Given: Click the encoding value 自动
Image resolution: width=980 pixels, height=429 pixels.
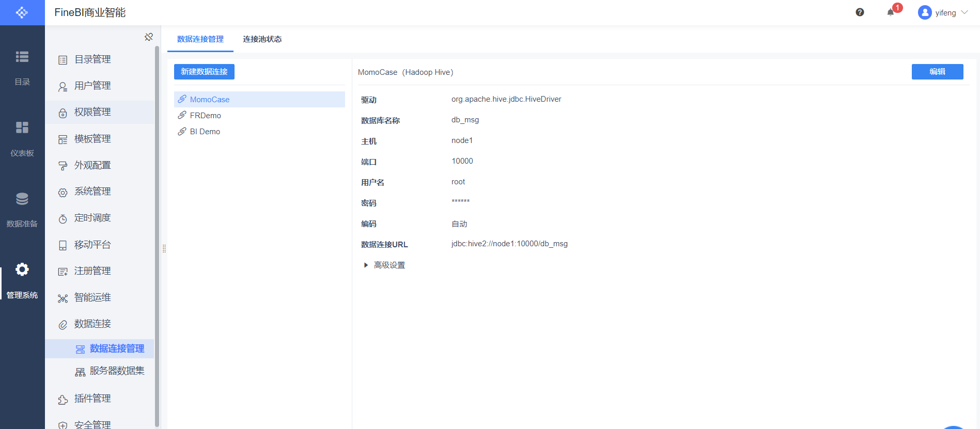Looking at the screenshot, I should (459, 224).
